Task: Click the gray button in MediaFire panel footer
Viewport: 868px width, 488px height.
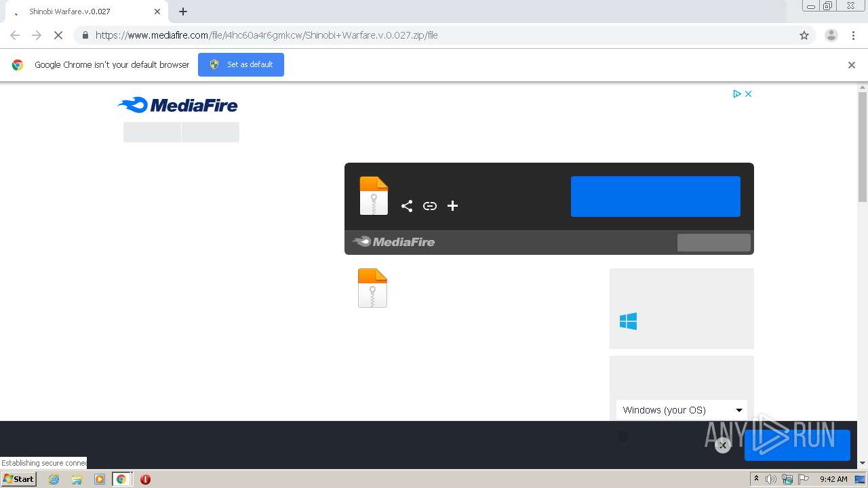Action: point(714,243)
